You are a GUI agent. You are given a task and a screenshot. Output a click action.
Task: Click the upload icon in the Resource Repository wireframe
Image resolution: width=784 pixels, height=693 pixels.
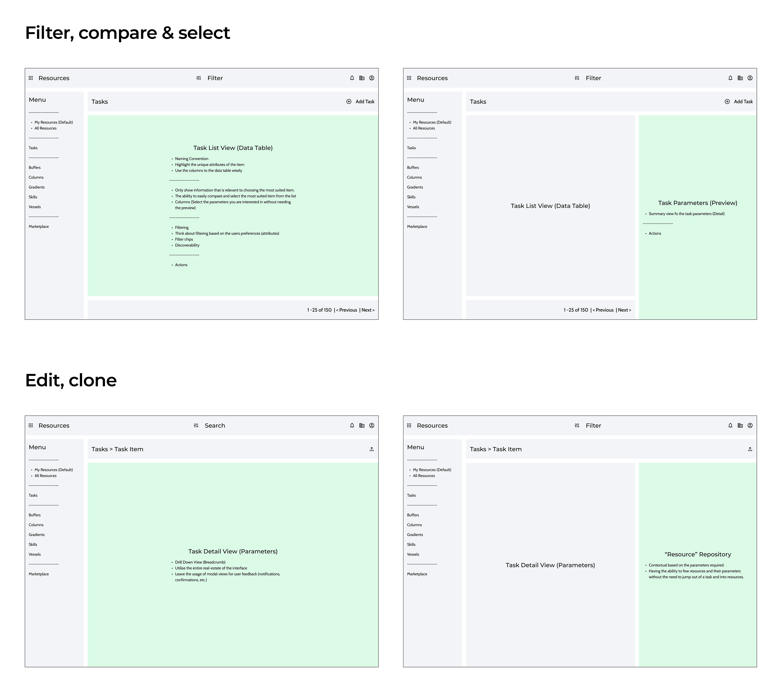point(750,449)
